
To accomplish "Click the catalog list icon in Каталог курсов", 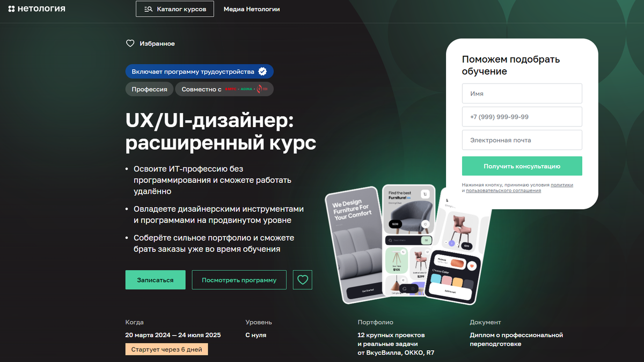I will [148, 9].
